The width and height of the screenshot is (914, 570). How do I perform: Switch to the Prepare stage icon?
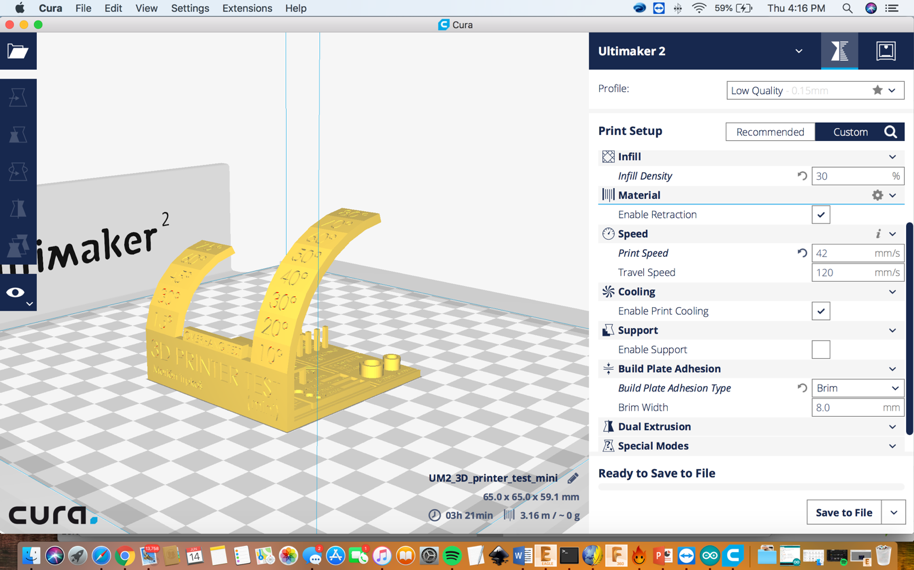coord(839,51)
